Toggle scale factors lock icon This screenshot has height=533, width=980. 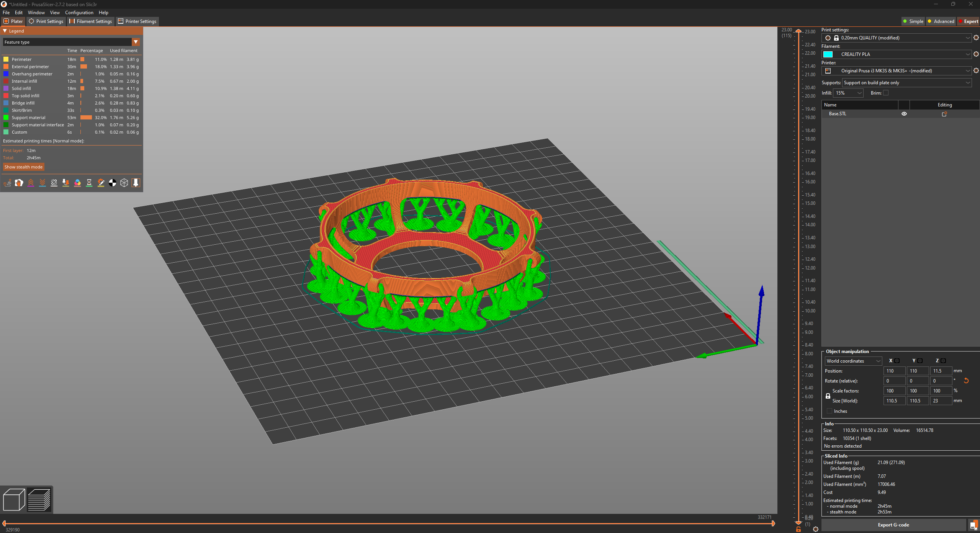coord(828,396)
